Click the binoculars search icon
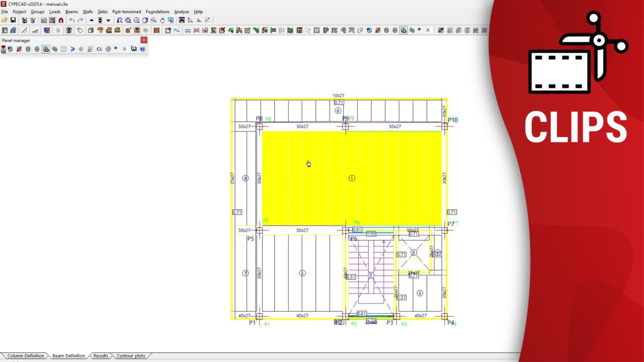Screen dimensions: 644x362 182,20
